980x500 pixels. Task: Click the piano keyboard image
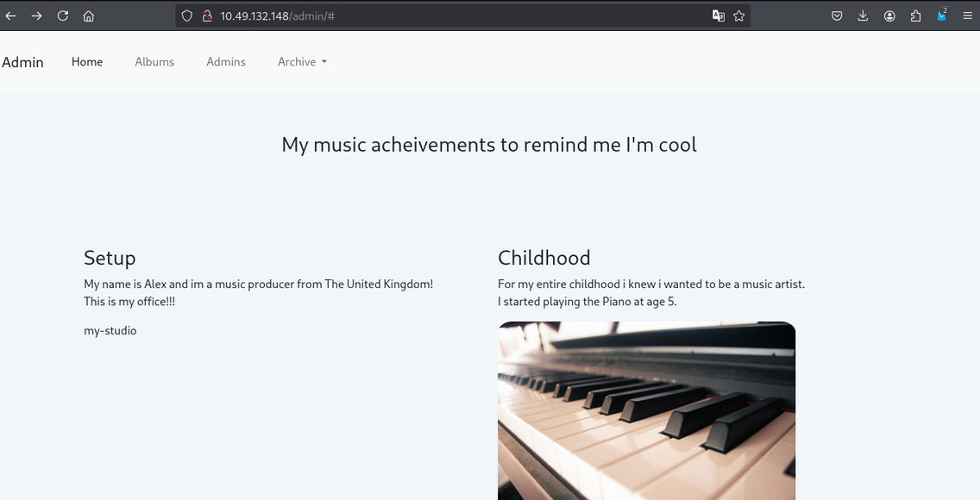coord(646,410)
